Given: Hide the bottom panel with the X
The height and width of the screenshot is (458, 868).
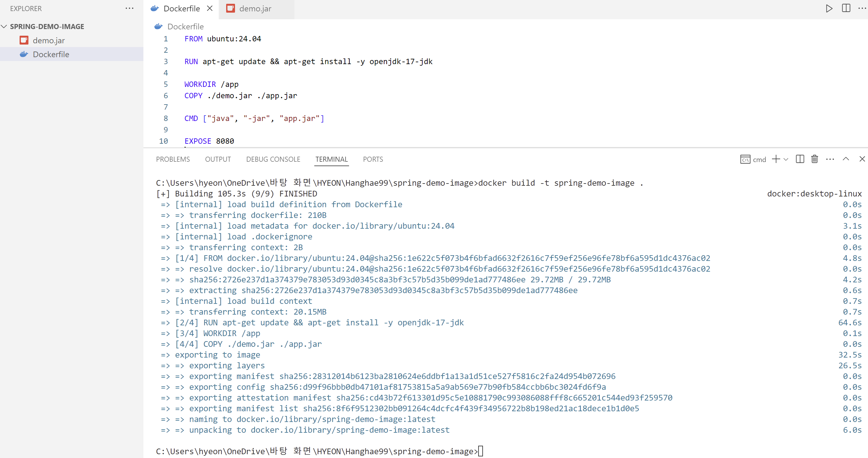Looking at the screenshot, I should (x=862, y=159).
